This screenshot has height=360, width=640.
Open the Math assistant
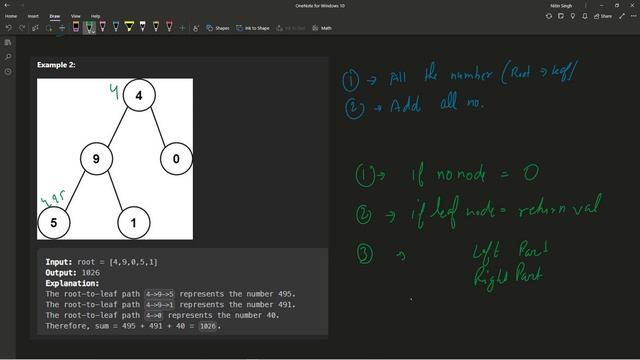[322, 28]
